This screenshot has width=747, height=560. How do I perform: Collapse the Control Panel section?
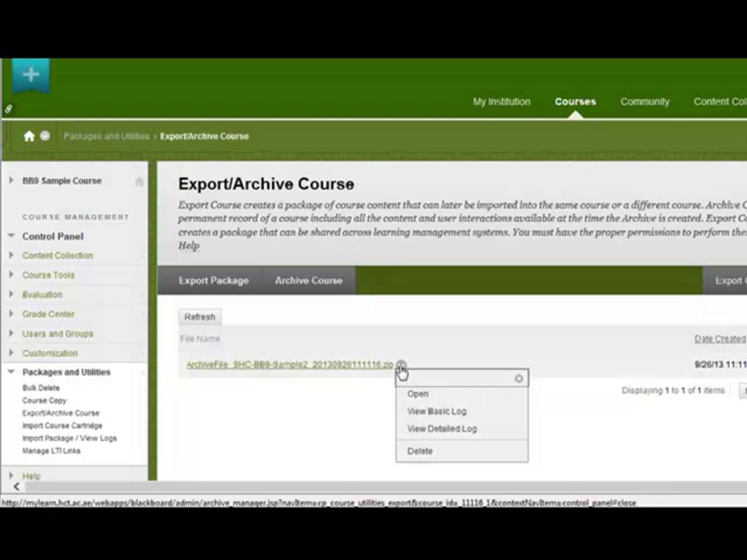[x=11, y=235]
